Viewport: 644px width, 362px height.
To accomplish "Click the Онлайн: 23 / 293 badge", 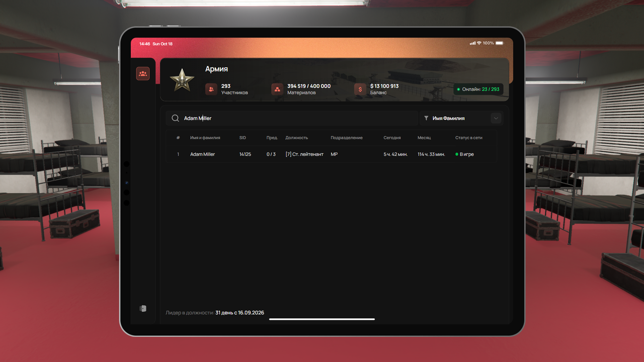I will click(478, 89).
